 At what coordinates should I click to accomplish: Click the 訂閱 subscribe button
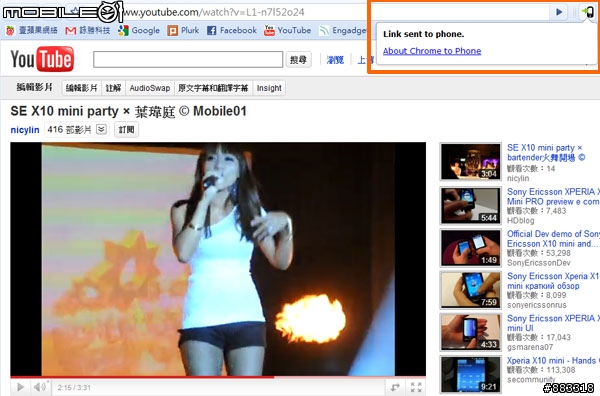(x=126, y=130)
